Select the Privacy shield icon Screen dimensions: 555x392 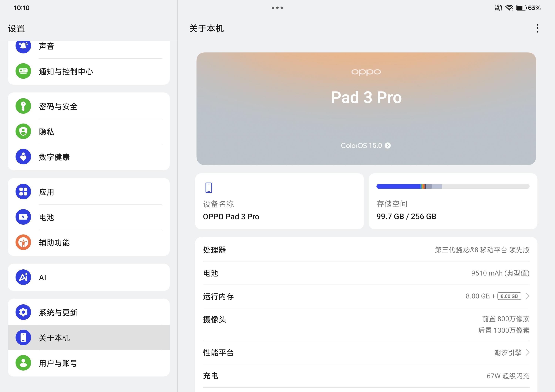point(23,131)
